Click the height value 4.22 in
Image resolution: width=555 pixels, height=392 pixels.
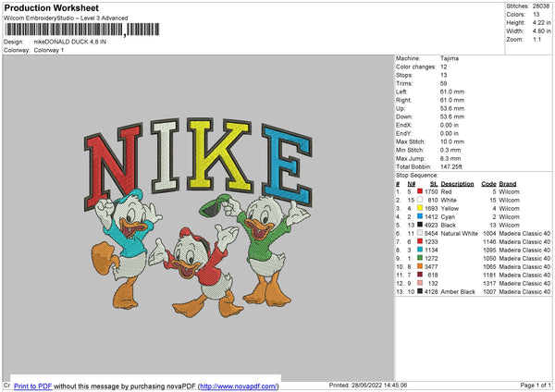[542, 22]
